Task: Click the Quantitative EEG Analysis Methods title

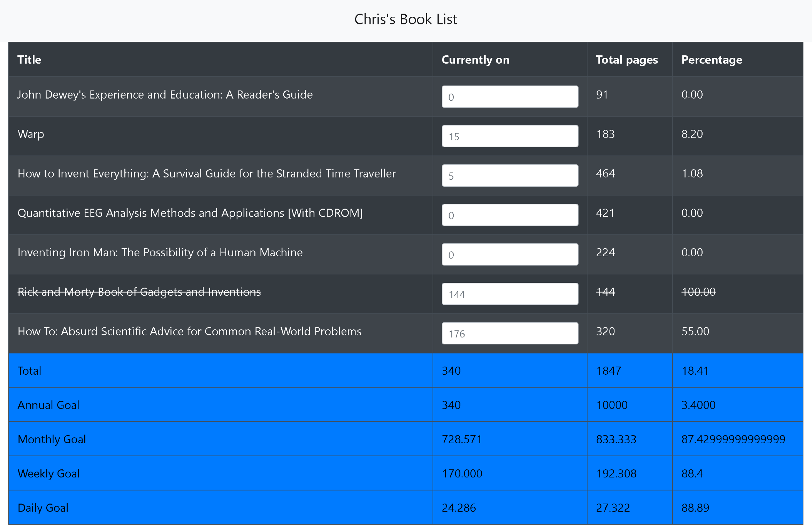Action: coord(190,213)
